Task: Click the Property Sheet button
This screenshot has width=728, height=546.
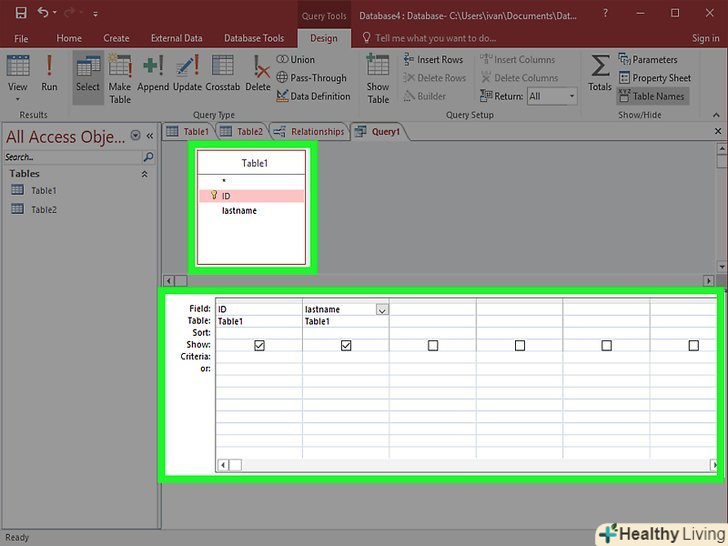Action: 655,78
